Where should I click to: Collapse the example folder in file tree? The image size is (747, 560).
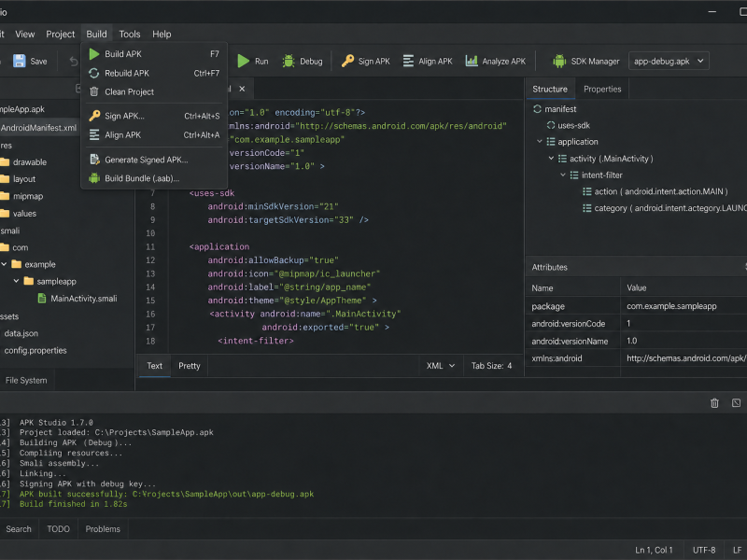[4, 264]
